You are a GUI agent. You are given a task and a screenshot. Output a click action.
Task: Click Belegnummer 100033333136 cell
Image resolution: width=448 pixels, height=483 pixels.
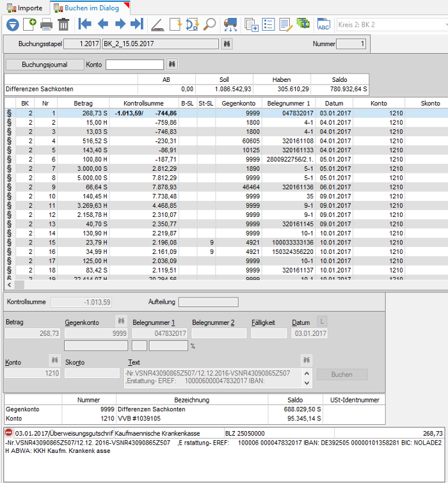[289, 242]
